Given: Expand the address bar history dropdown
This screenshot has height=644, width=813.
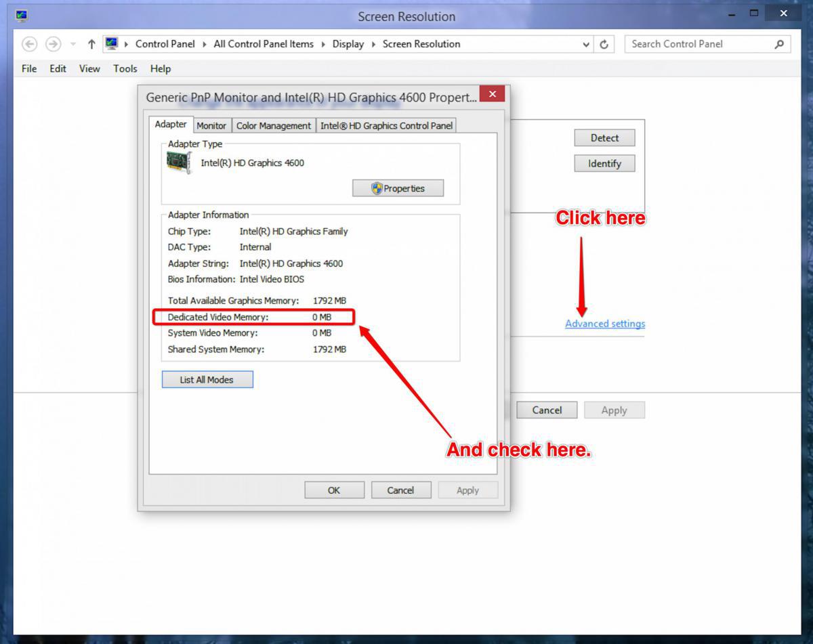Looking at the screenshot, I should 586,45.
